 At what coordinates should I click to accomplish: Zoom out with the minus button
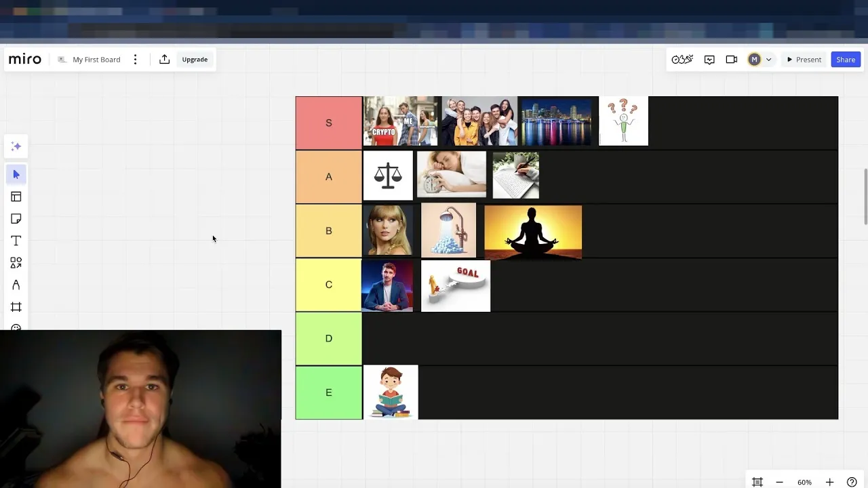coord(779,482)
